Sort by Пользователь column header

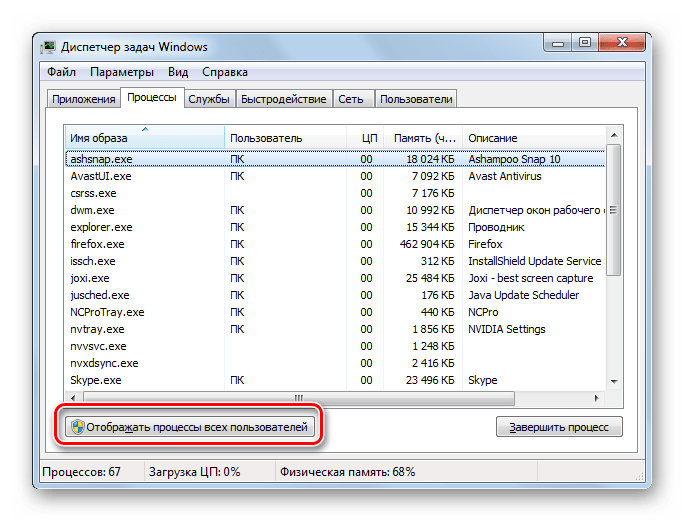(286, 138)
